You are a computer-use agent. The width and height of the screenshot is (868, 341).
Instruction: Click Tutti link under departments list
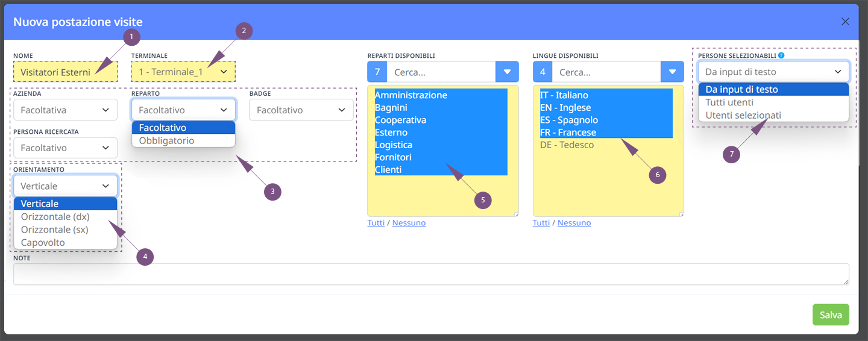[376, 223]
